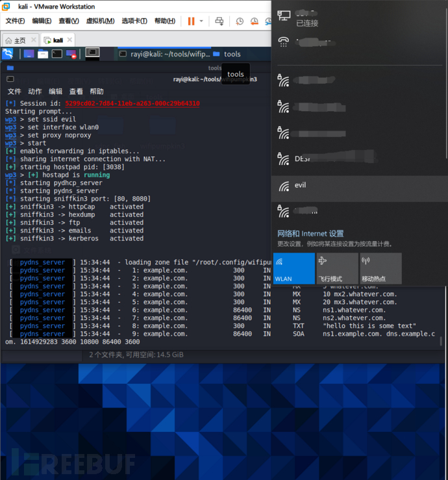Click the 'hello this is some text' TXT record
This screenshot has height=480, width=448.
369,326
